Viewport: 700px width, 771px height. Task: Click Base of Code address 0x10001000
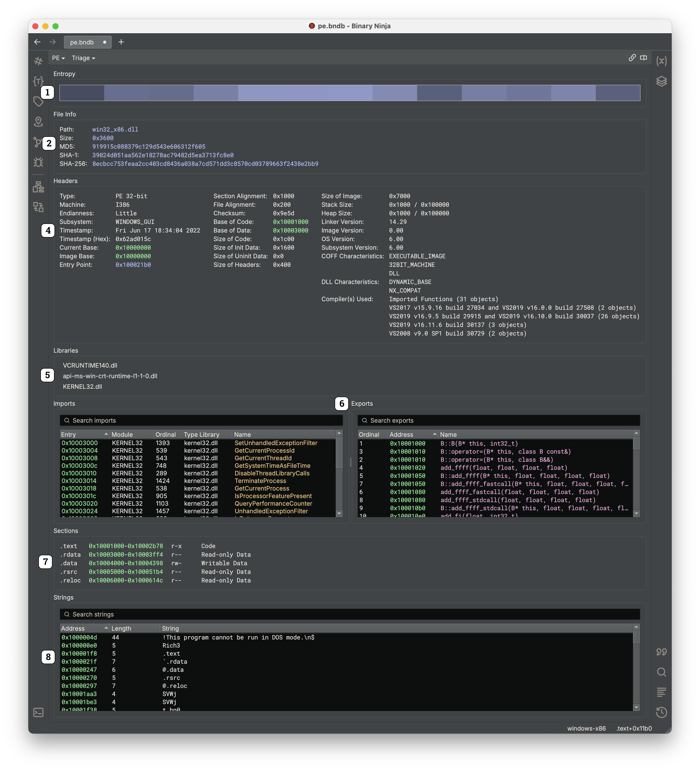290,222
